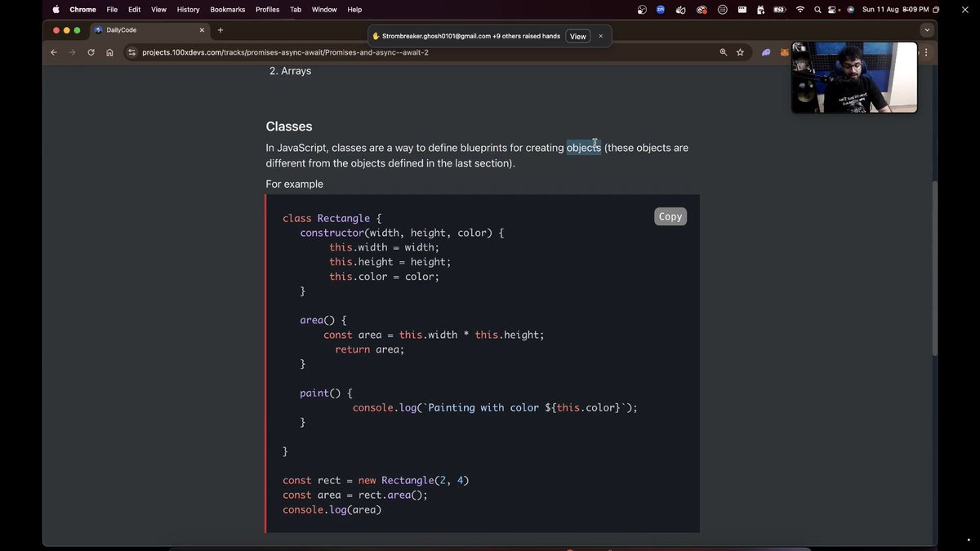Open the Siri icon in menu bar

pyautogui.click(x=850, y=9)
